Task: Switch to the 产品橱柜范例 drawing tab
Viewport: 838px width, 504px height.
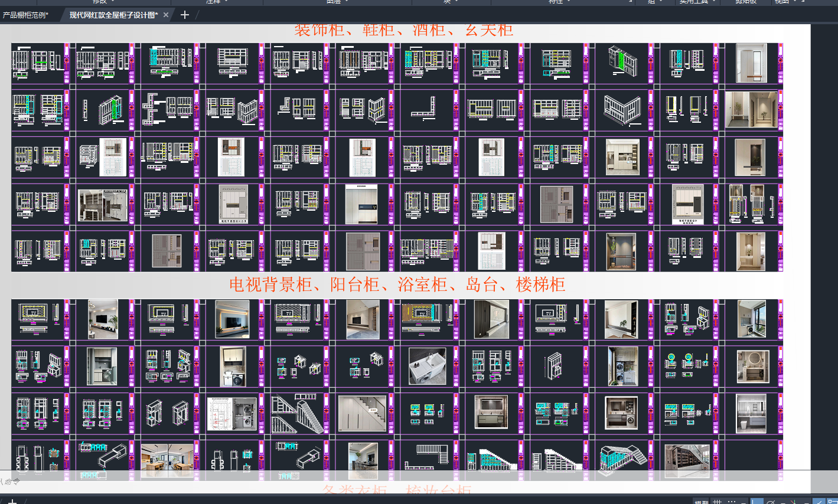Action: click(26, 15)
